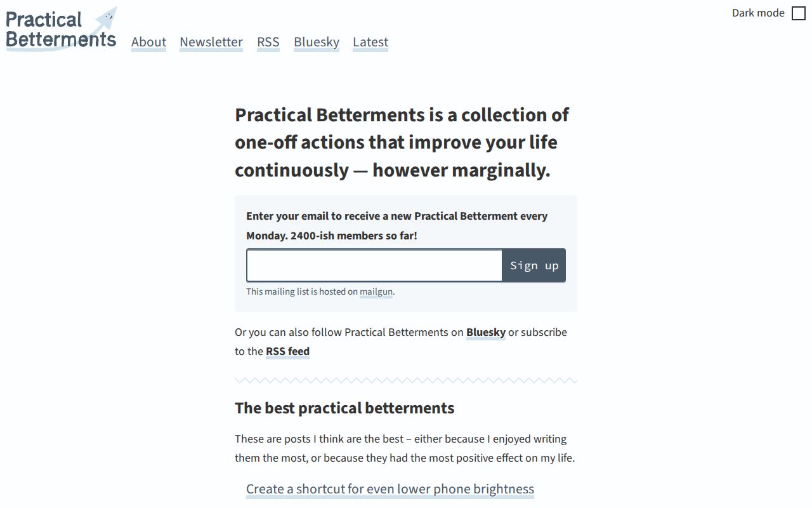
Task: Open the About page
Action: (x=148, y=42)
